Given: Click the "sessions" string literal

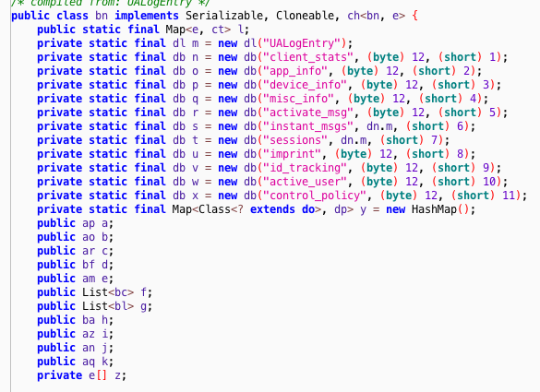Looking at the screenshot, I should 295,140.
